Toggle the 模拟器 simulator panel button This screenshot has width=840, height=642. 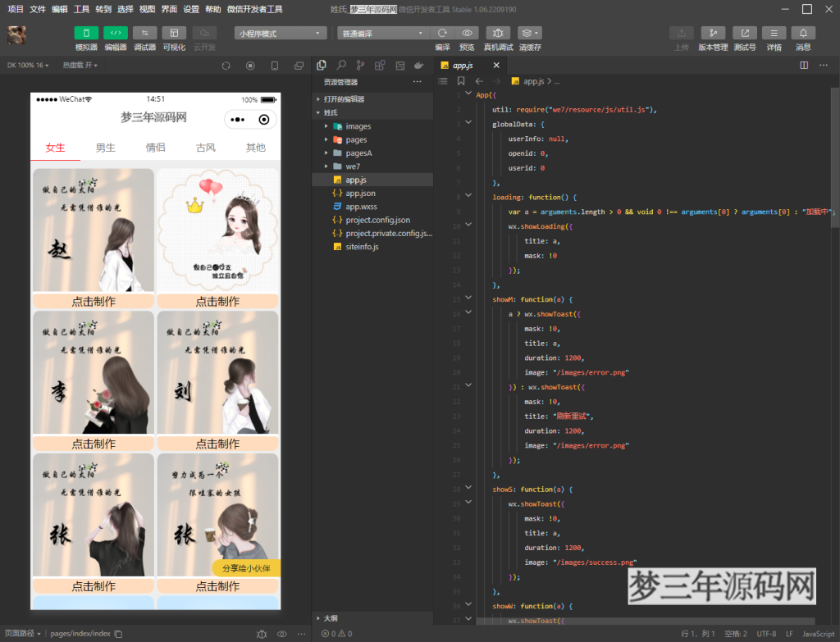click(86, 33)
